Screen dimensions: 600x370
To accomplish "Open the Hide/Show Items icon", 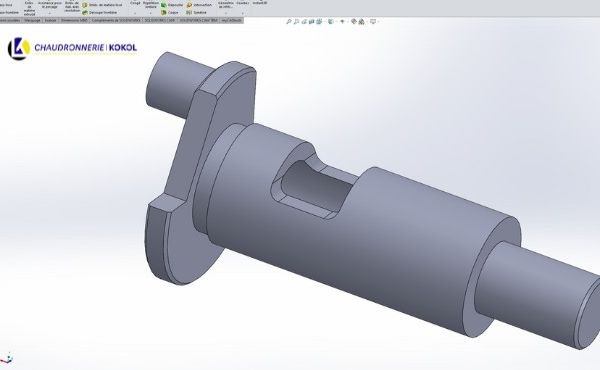I will point(342,22).
